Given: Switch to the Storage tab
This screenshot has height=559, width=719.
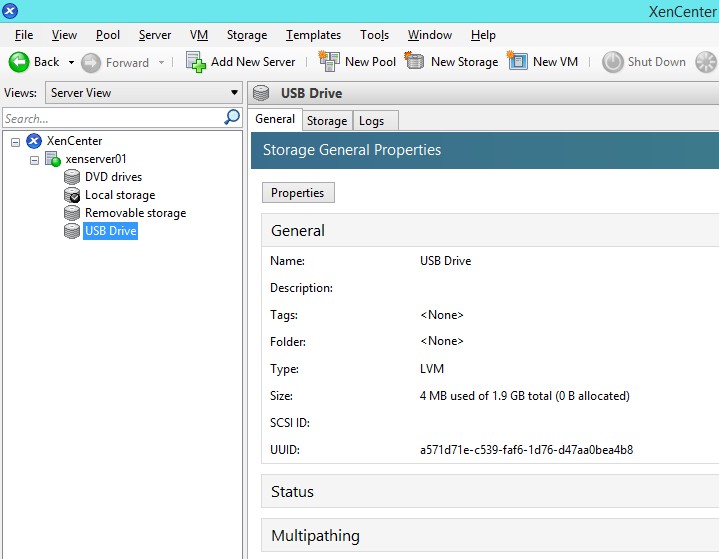Looking at the screenshot, I should click(327, 121).
